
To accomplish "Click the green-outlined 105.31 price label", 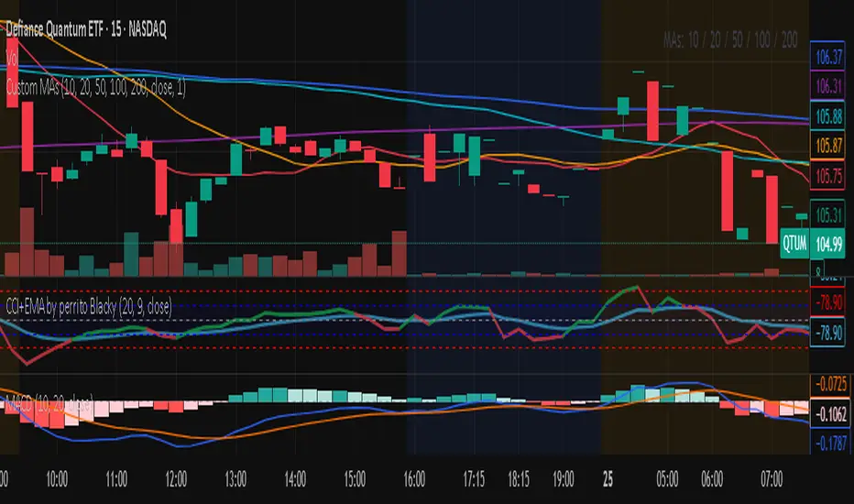I will [827, 215].
